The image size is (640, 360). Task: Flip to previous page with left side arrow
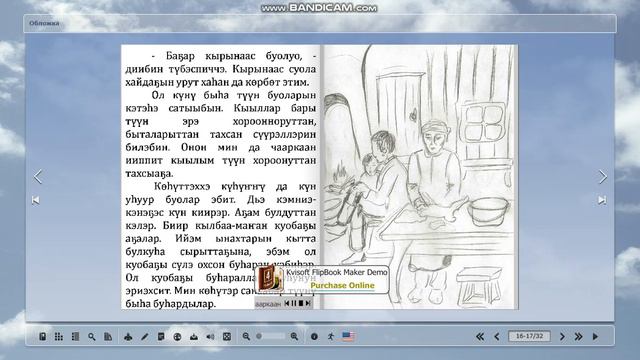click(38, 177)
